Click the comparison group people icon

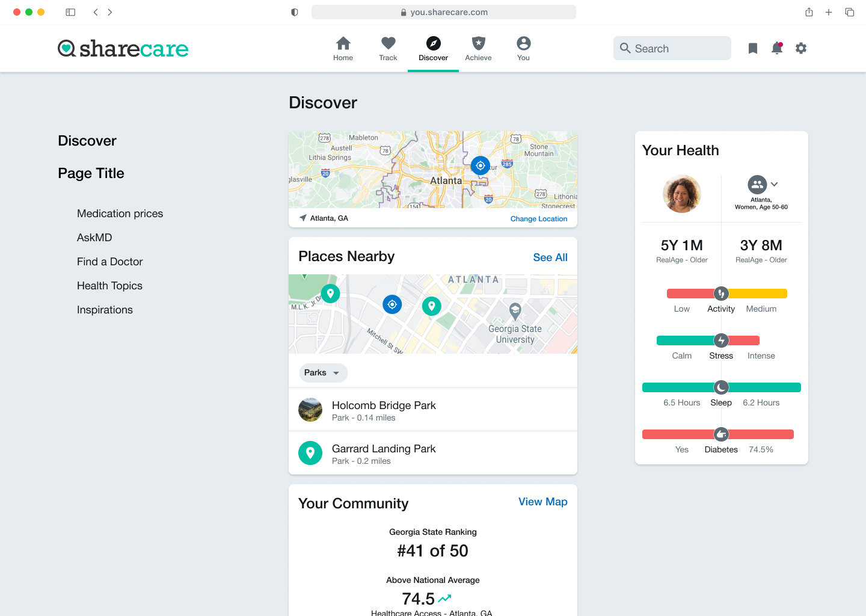point(757,184)
